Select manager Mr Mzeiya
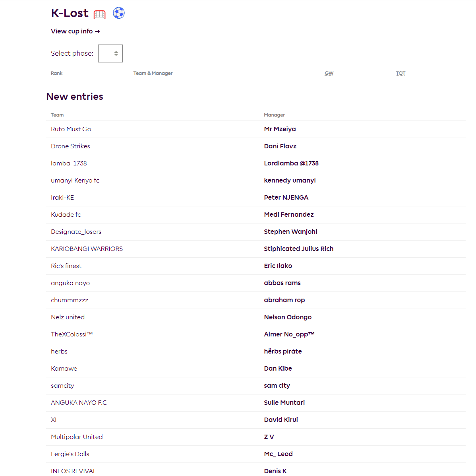Viewport: 476px width, 476px height. pos(280,129)
